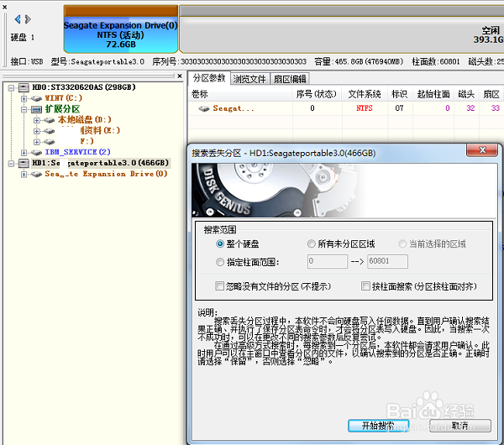The image size is (504, 445).
Task: Click WIN7 (C:) partition icon
Action: tap(36, 98)
